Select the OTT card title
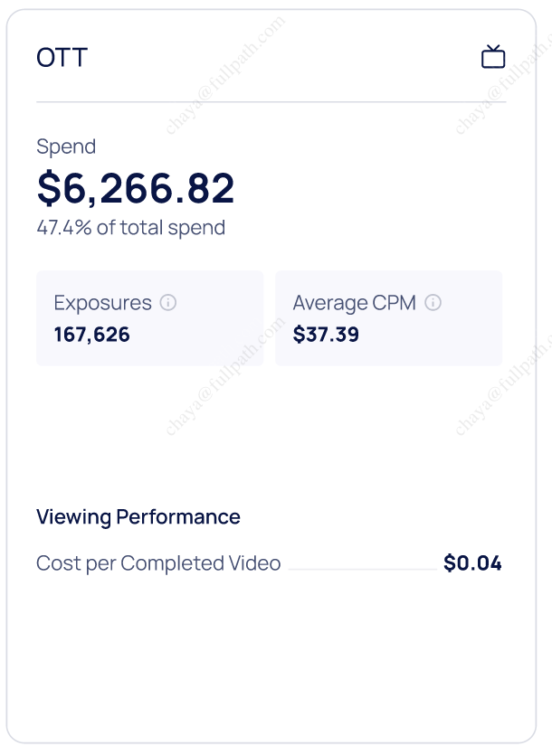Image resolution: width=552 pixels, height=756 pixels. click(62, 58)
